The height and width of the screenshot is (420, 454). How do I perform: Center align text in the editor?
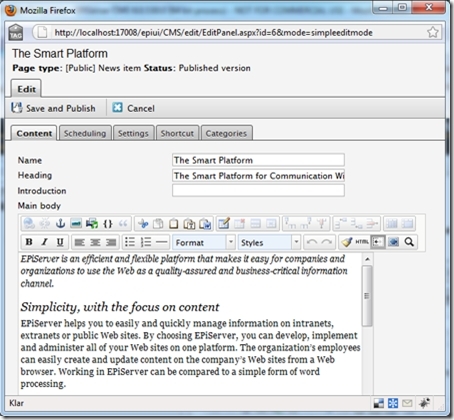[x=95, y=242]
